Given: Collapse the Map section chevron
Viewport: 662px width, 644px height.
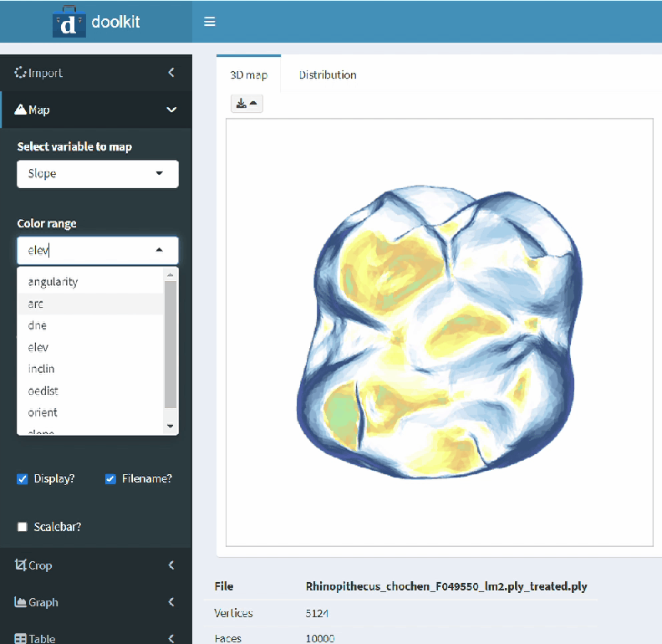Looking at the screenshot, I should [x=171, y=110].
